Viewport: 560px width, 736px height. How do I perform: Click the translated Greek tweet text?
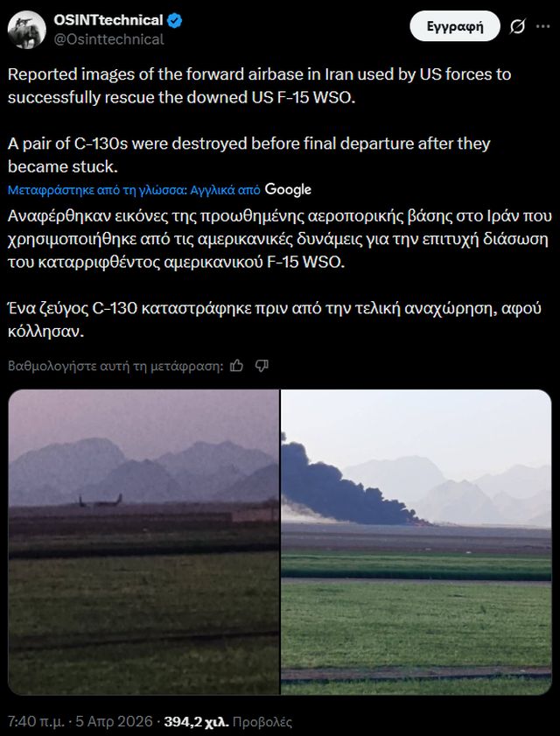(x=278, y=274)
